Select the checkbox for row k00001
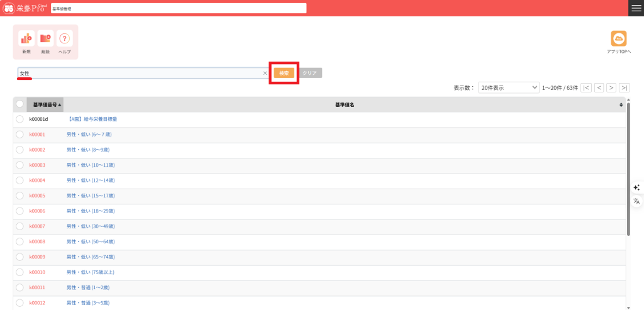Image resolution: width=644 pixels, height=310 pixels. tap(19, 135)
